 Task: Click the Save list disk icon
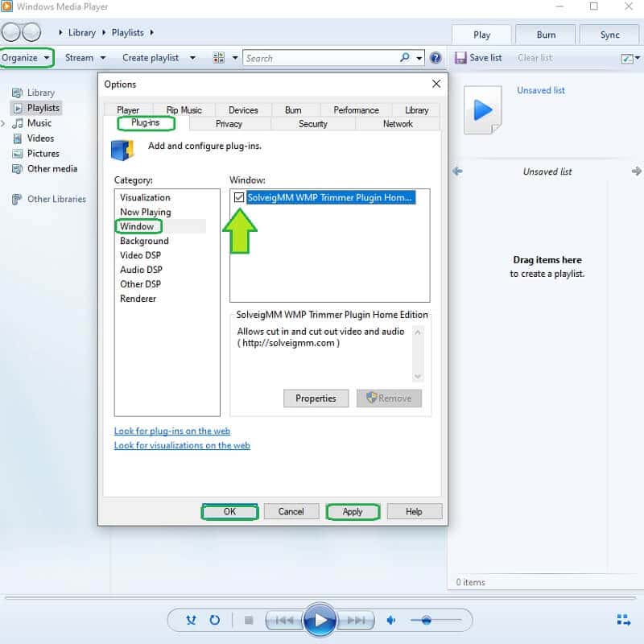pos(460,58)
